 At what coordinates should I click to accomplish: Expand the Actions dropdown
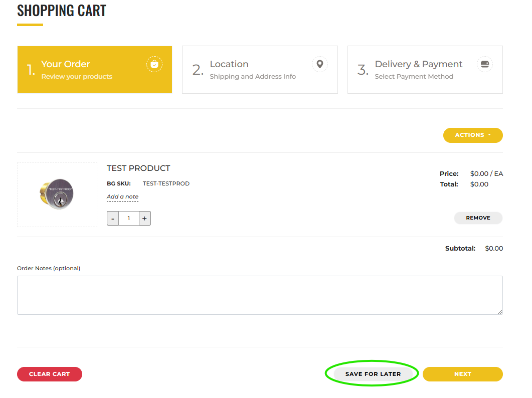(x=472, y=135)
